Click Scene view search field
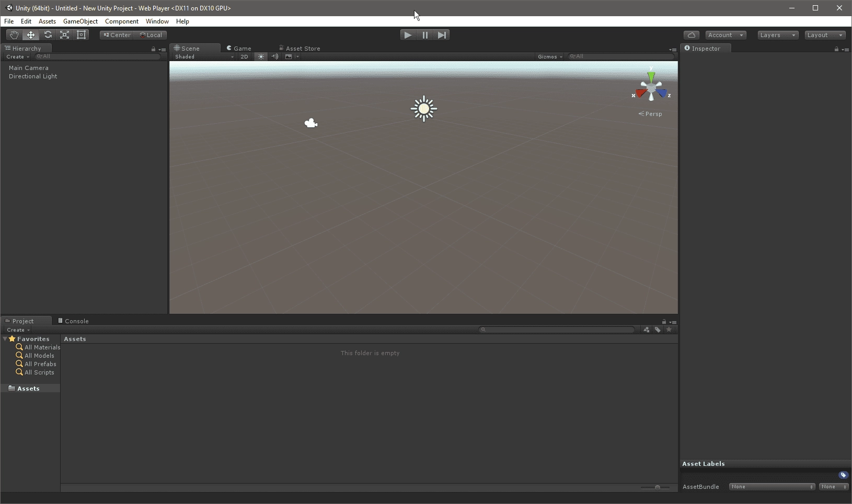This screenshot has height=504, width=852. [621, 56]
